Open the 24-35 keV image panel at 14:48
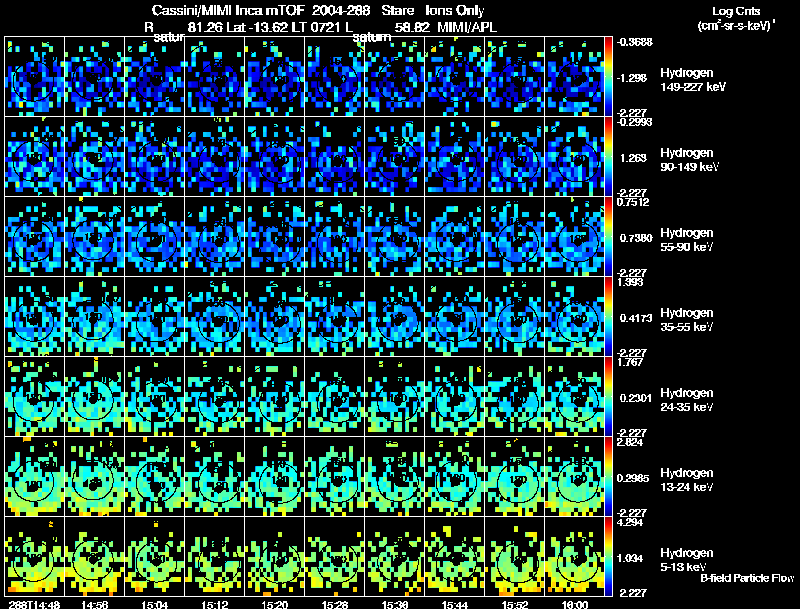Screen dimensions: 800x609 tap(35, 397)
